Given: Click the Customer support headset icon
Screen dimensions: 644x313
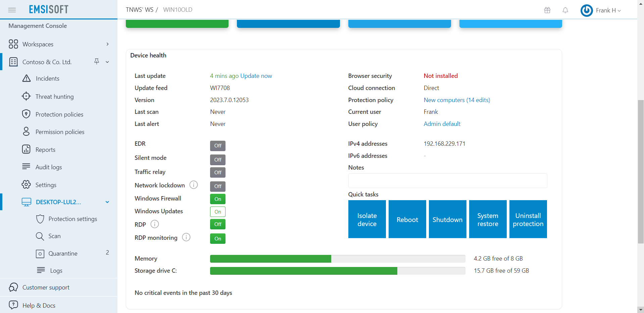Looking at the screenshot, I should point(13,287).
